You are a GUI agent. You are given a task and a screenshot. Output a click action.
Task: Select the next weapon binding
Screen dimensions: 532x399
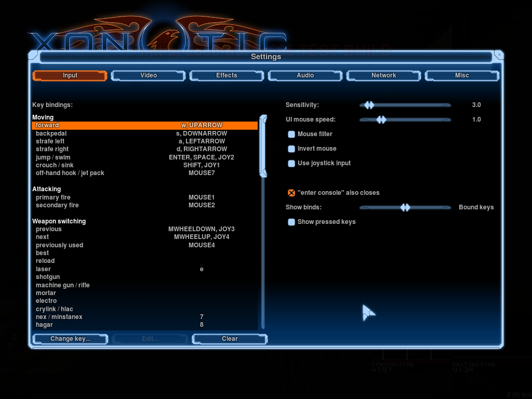pyautogui.click(x=145, y=237)
